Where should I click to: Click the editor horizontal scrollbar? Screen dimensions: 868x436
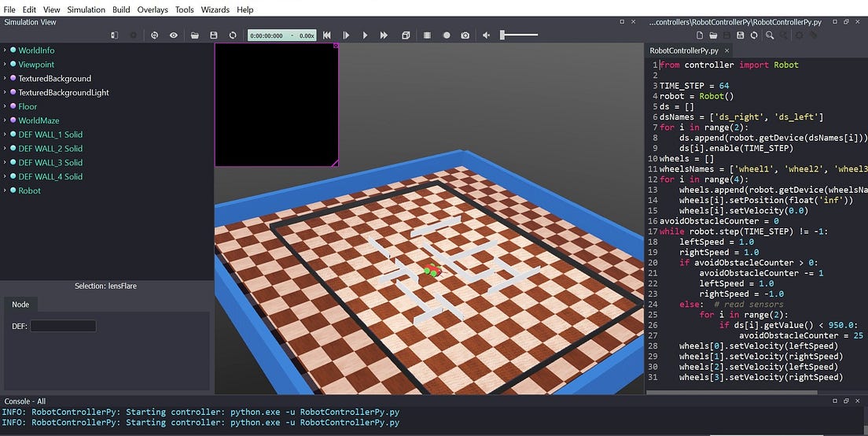(x=730, y=393)
